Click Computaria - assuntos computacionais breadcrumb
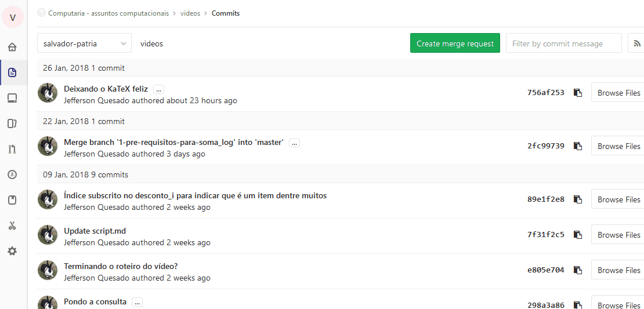This screenshot has height=309, width=644. [108, 13]
